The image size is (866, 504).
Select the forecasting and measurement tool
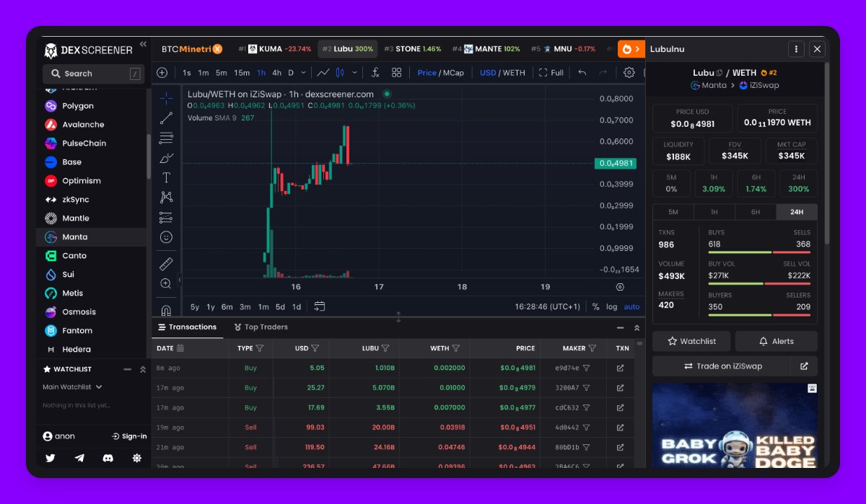point(166,217)
